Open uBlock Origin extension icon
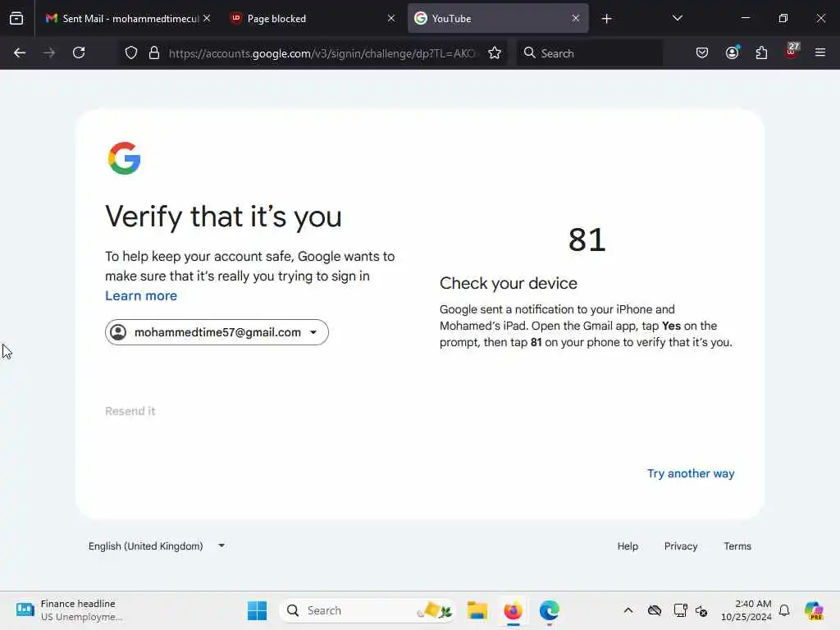The width and height of the screenshot is (840, 630). click(792, 52)
